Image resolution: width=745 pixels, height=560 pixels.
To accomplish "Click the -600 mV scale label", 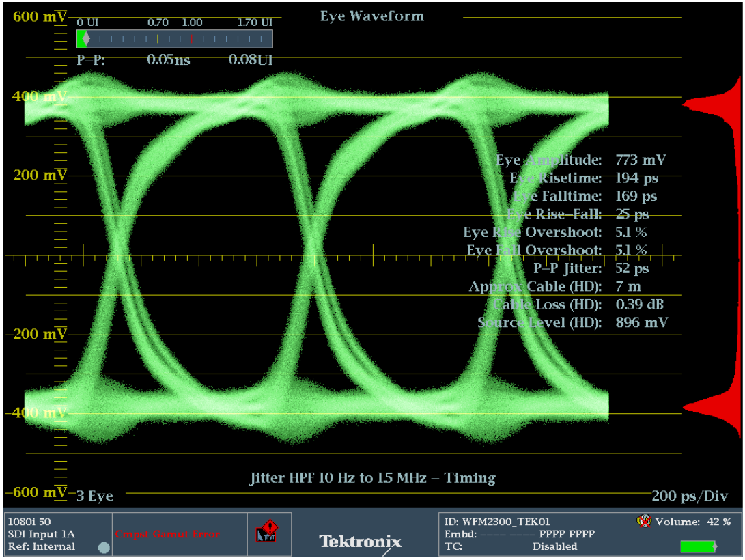I will pos(37,492).
